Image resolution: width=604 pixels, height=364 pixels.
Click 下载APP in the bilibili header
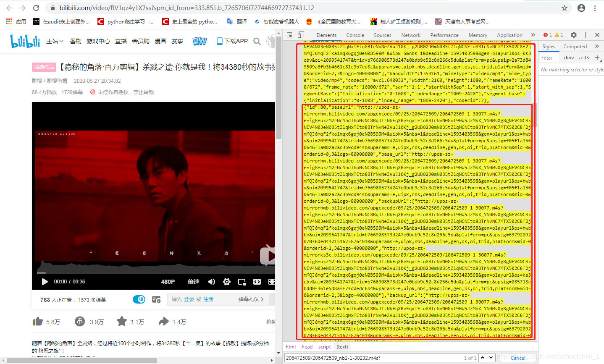tap(232, 41)
